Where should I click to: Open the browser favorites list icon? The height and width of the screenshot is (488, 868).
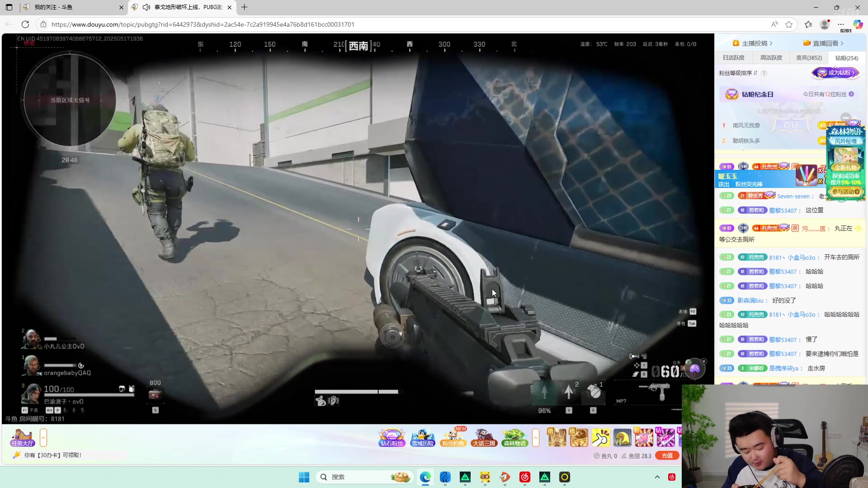click(808, 24)
